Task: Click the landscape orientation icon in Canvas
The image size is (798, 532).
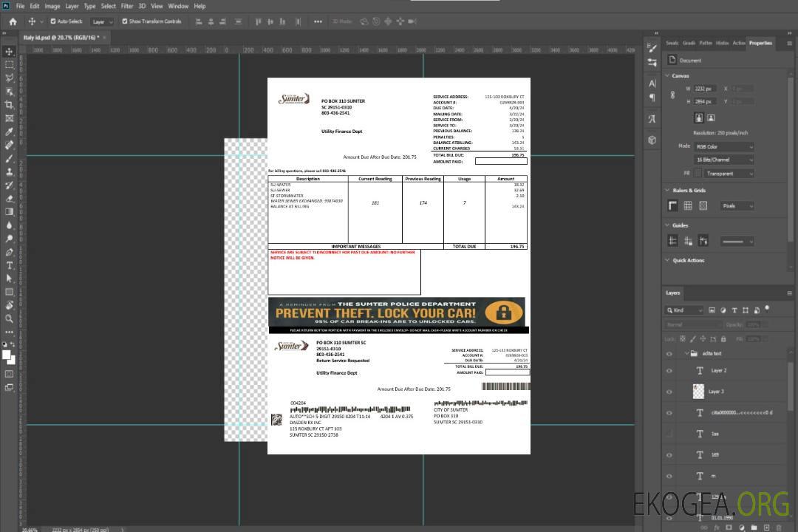Action: [x=711, y=117]
